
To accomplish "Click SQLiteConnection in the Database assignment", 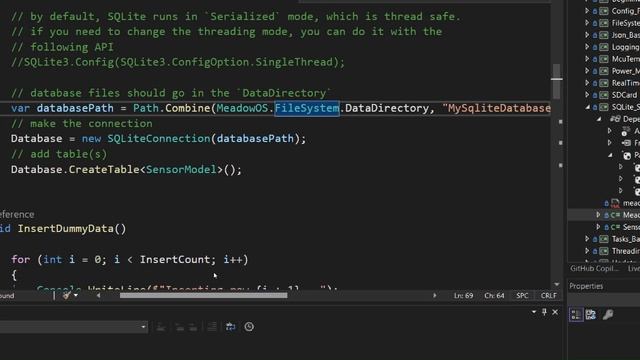I will [x=159, y=139].
